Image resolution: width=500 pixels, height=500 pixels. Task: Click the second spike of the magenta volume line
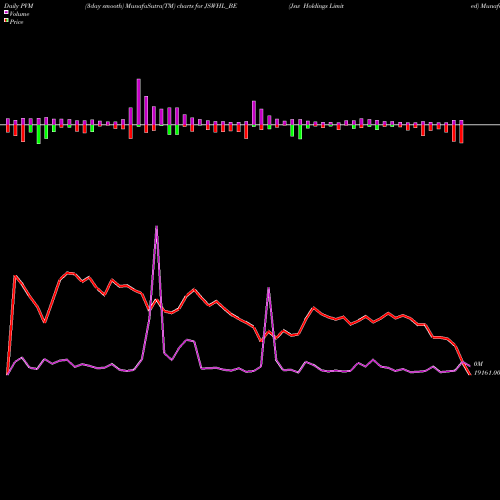click(x=268, y=288)
